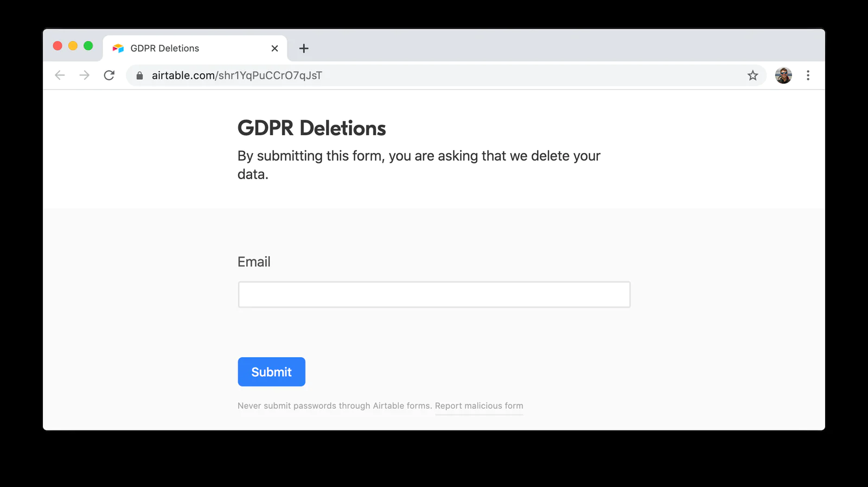Click the padlock to view site security info
The height and width of the screenshot is (487, 868).
point(139,75)
